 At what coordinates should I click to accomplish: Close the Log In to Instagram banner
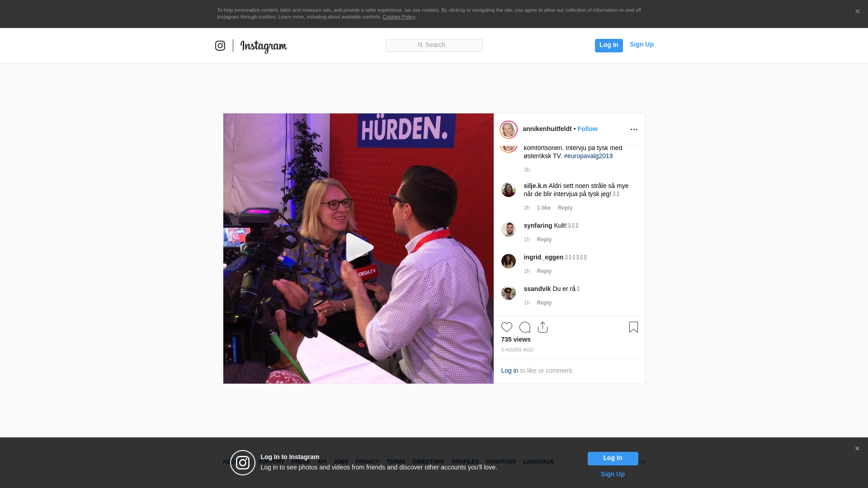click(x=857, y=449)
